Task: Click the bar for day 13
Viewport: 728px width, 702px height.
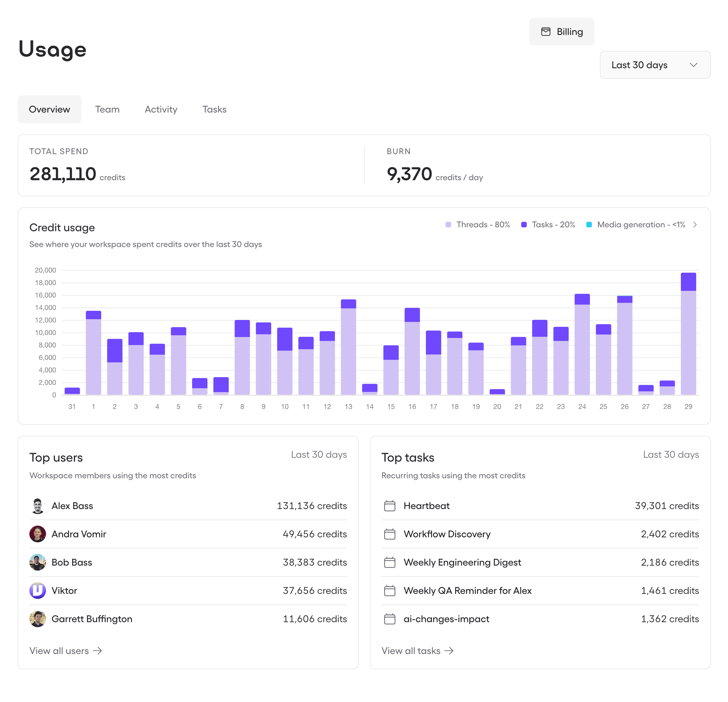Action: click(348, 347)
